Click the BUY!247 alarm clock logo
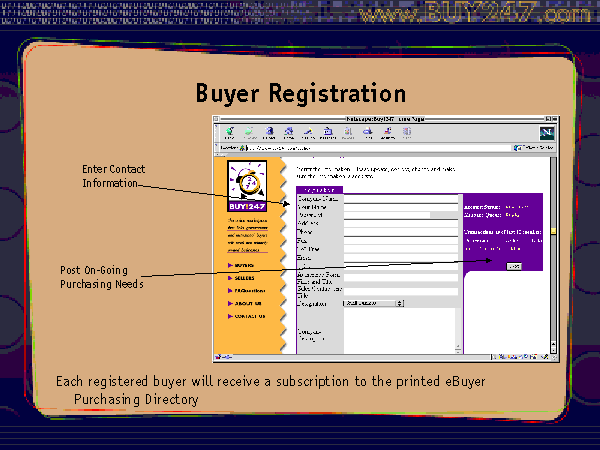600x450 pixels. pyautogui.click(x=247, y=186)
